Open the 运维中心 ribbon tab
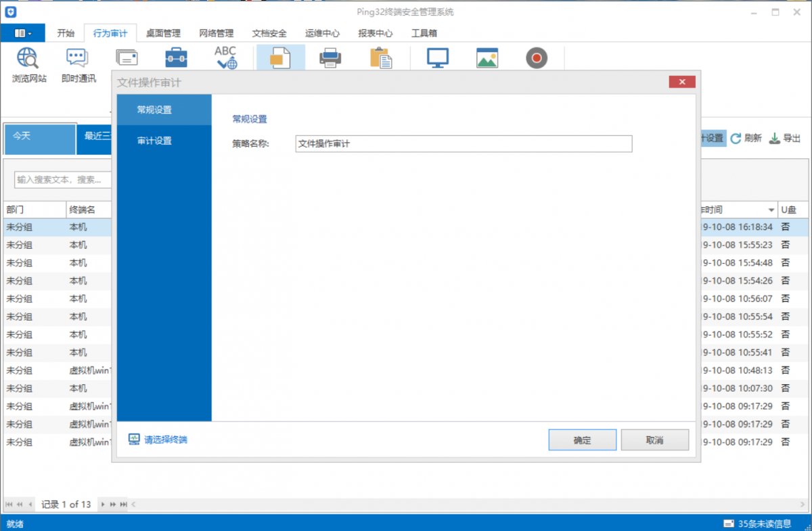812x531 pixels. pos(322,33)
